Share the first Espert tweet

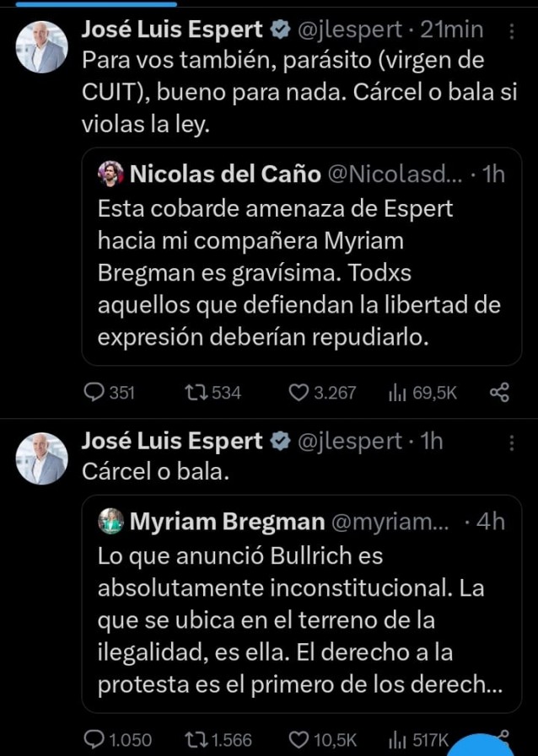(x=499, y=392)
